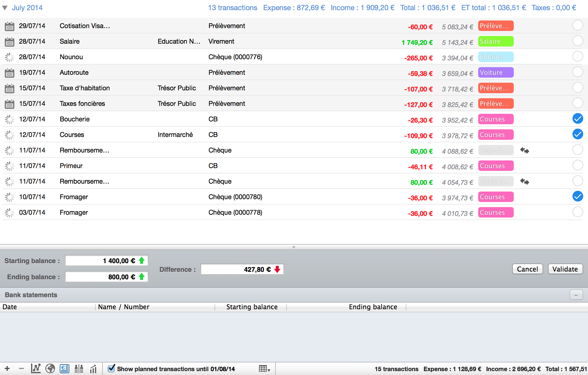Uncheck Intermarché Courses reconciled checkmark
Image resolution: width=588 pixels, height=375 pixels.
coord(578,134)
